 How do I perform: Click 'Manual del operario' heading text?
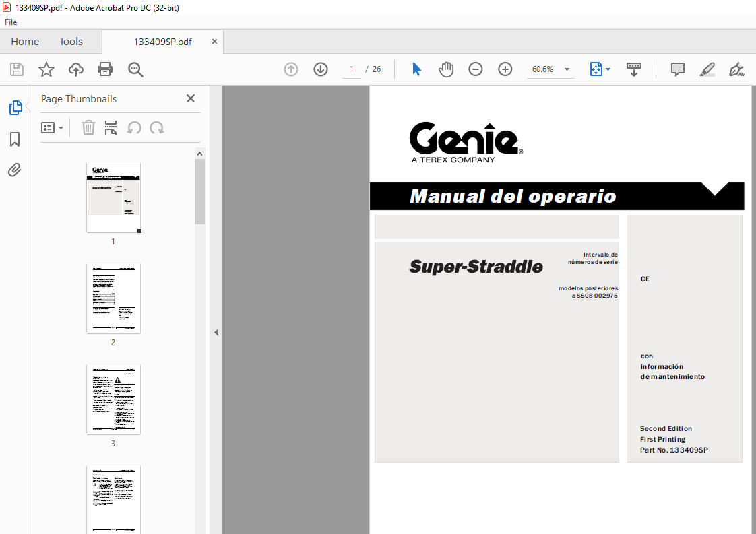(513, 196)
